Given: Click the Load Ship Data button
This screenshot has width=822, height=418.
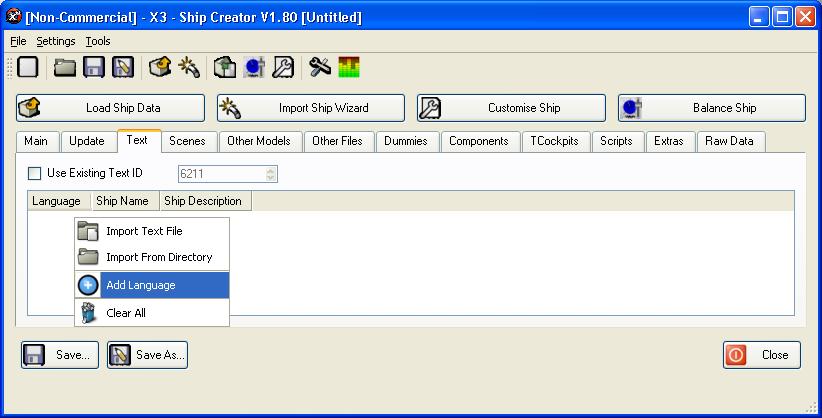Looking at the screenshot, I should [x=110, y=108].
